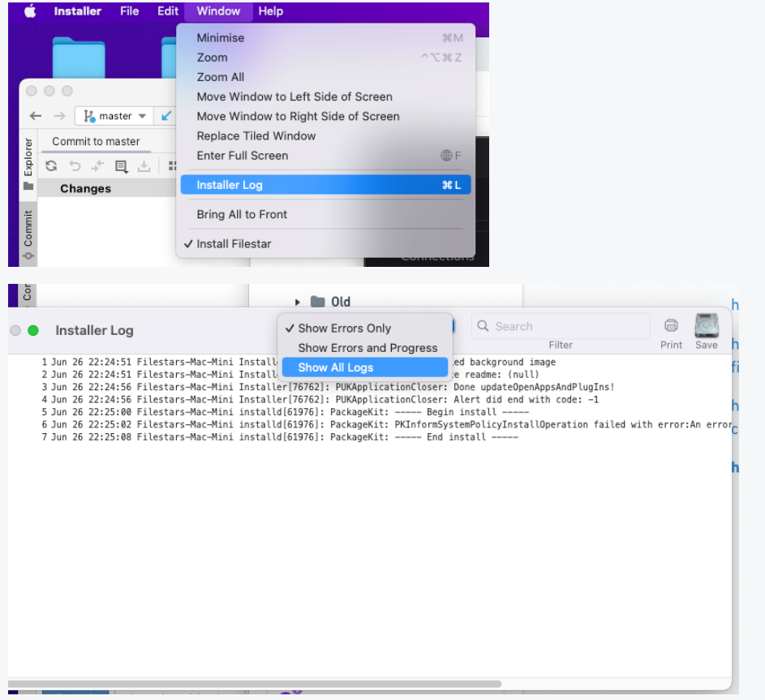Click the Installer Log window title
The width and height of the screenshot is (765, 700).
tap(94, 331)
